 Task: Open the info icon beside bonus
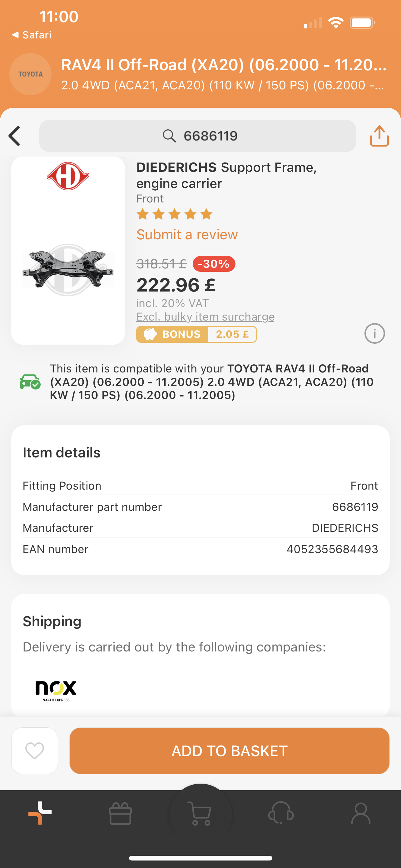[374, 334]
